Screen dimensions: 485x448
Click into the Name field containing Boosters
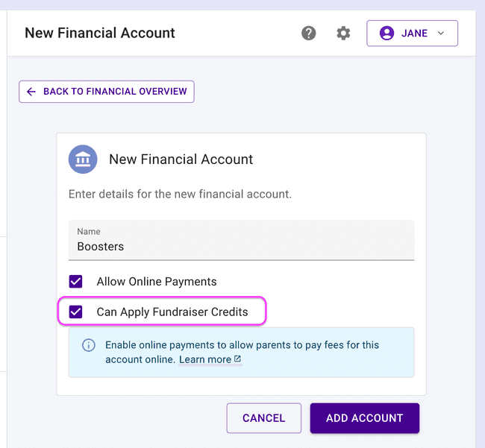coord(241,246)
